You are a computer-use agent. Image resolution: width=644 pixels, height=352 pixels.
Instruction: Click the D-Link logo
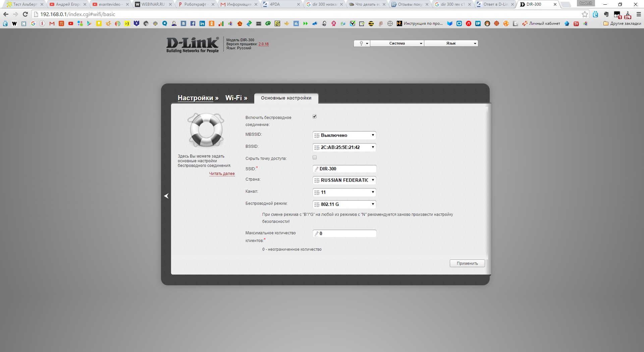193,45
